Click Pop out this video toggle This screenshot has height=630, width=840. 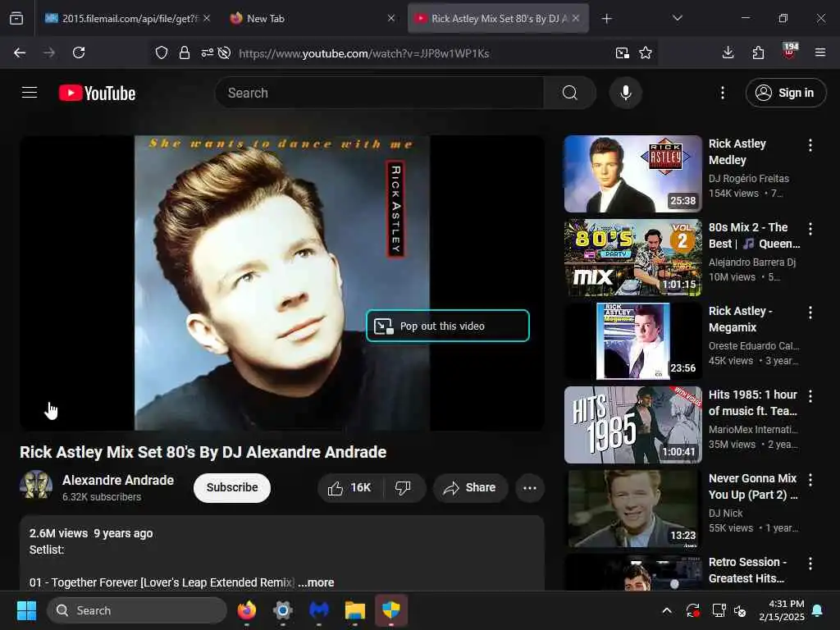coord(448,326)
